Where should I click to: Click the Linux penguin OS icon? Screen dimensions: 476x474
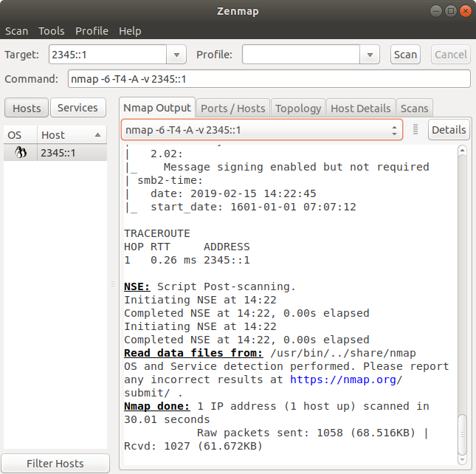point(21,153)
